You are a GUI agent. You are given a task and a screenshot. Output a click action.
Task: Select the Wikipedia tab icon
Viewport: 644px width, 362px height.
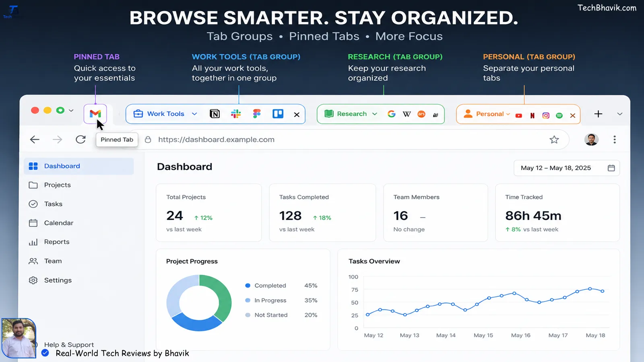point(407,114)
